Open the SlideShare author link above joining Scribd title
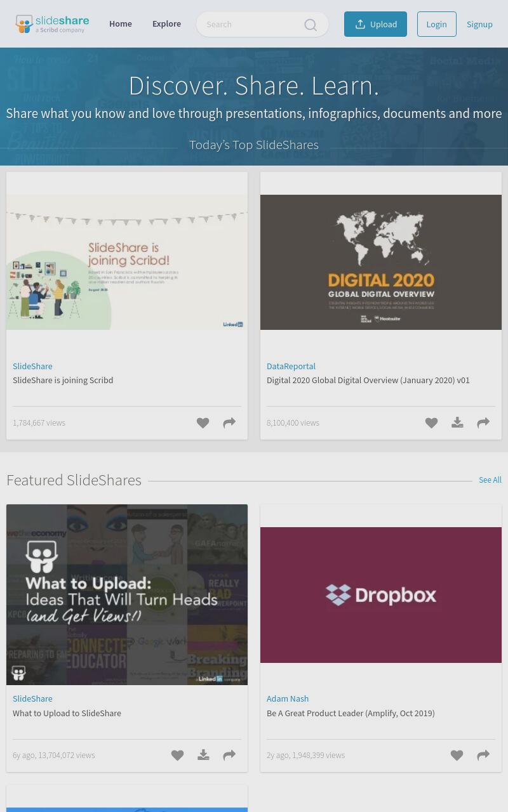This screenshot has width=508, height=812. pyautogui.click(x=32, y=366)
